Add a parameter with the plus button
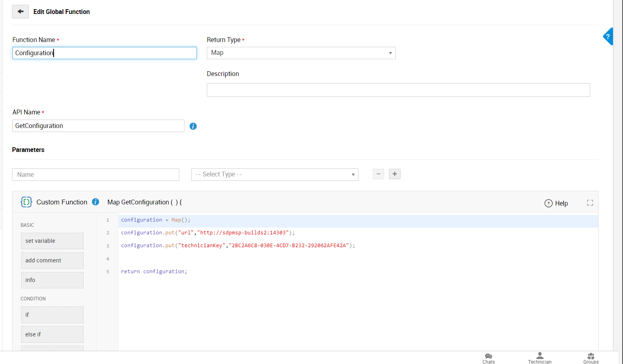Screen dimensions: 623x364 (395, 174)
